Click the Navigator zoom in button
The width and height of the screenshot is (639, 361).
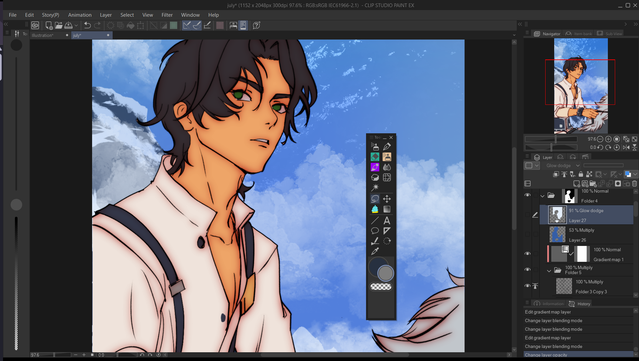pyautogui.click(x=608, y=139)
